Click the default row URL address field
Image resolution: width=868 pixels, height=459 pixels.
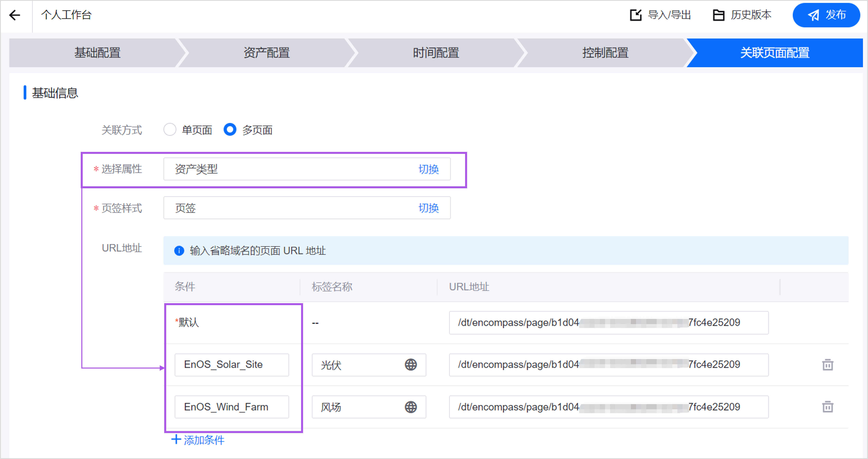(x=608, y=322)
